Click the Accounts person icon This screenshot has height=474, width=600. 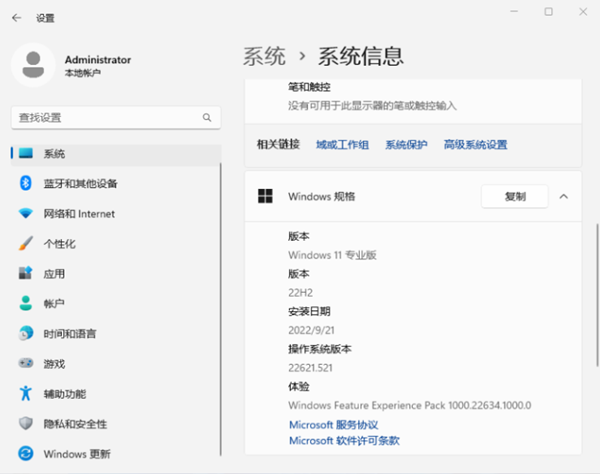tap(26, 303)
